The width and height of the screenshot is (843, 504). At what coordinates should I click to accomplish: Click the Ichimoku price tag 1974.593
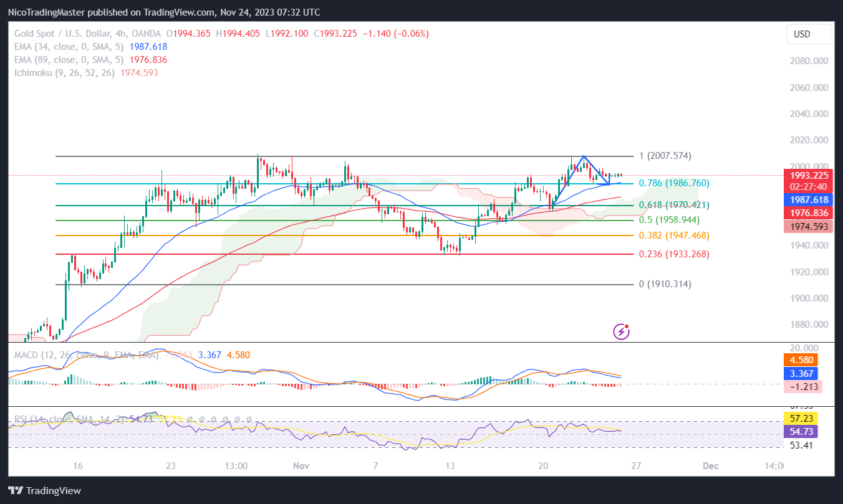[x=808, y=227]
